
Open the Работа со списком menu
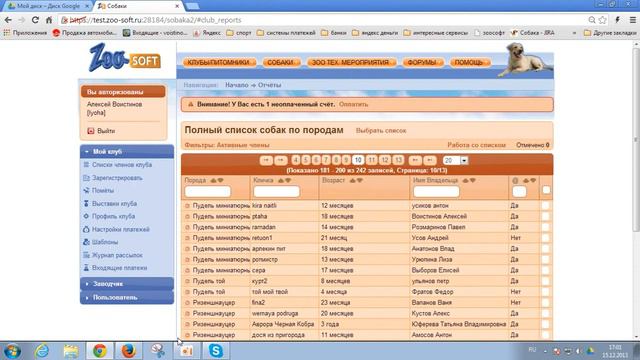coord(476,145)
